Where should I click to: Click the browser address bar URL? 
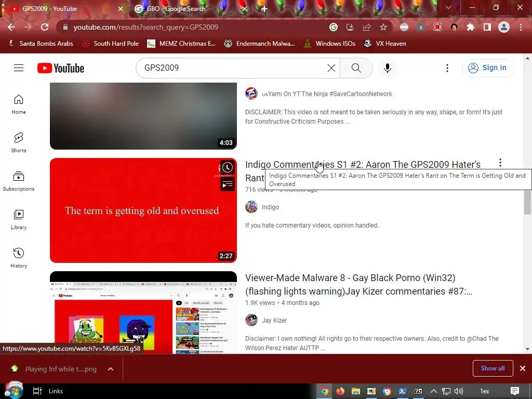tap(146, 27)
